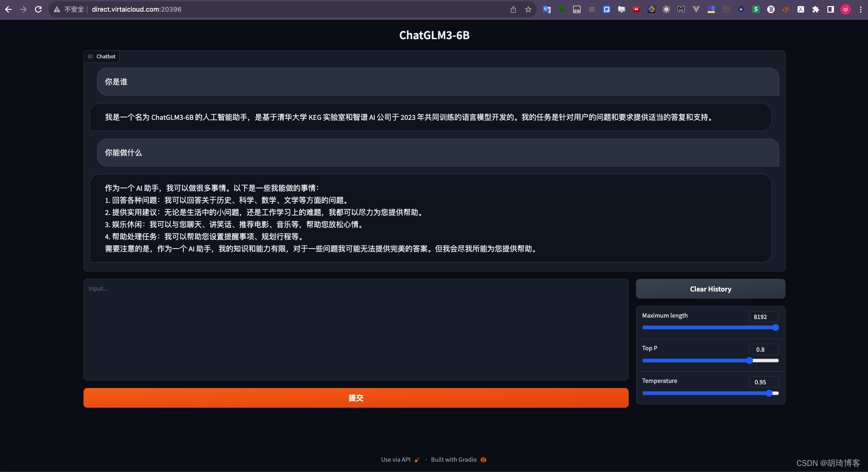Open the black M extension icon
The height and width of the screenshot is (472, 868).
[x=681, y=9]
